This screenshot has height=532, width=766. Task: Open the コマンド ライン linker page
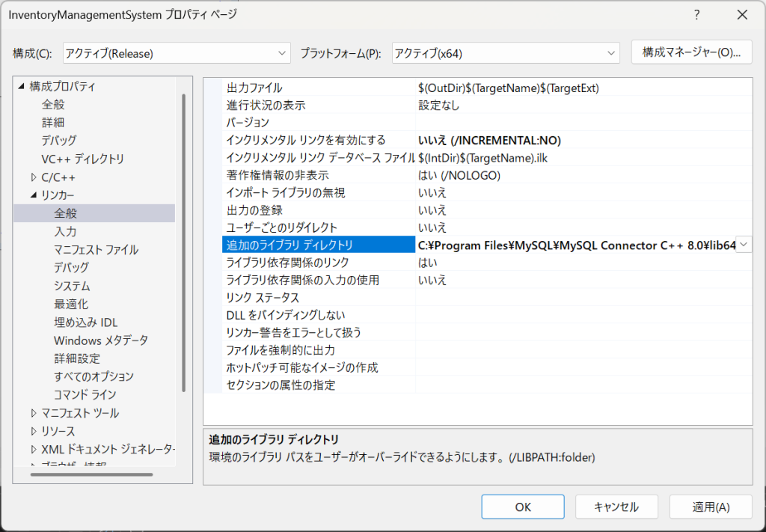pos(85,394)
